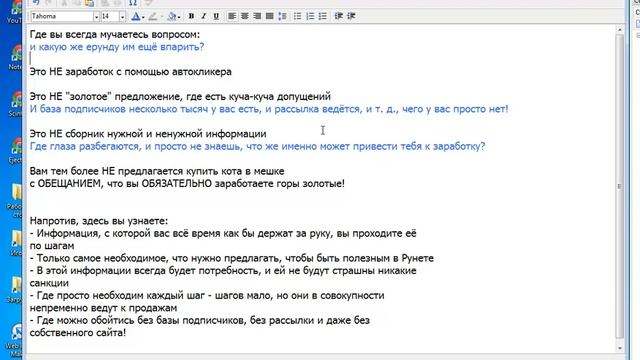Image resolution: width=640 pixels, height=360 pixels.
Task: Click the line 'Напротив, здесь вы узнаете:'
Action: [99, 221]
